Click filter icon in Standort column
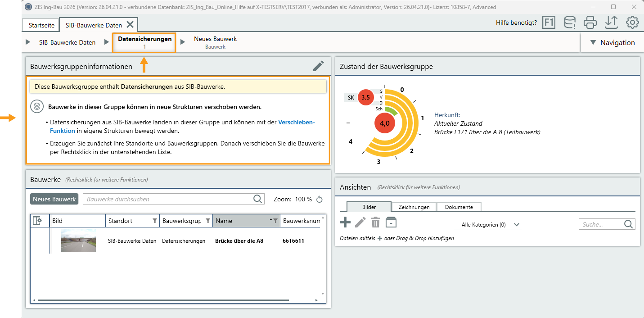The image size is (644, 318). pos(155,221)
